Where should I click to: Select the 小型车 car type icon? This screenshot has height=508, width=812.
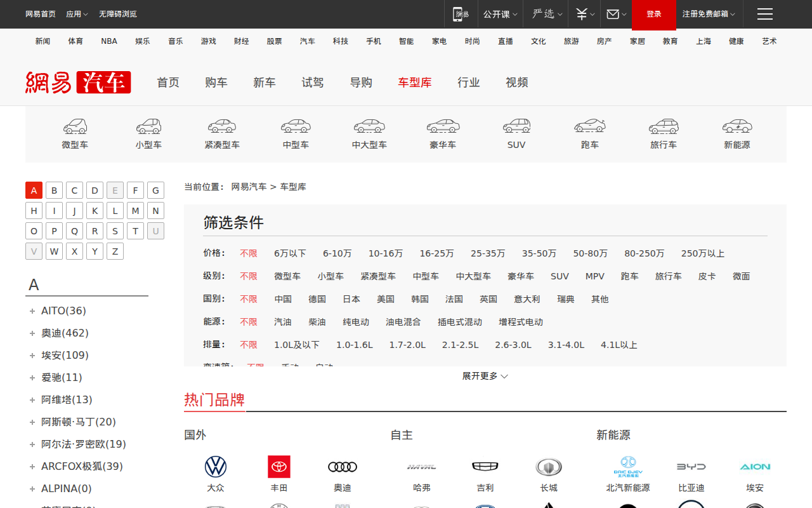[x=148, y=126]
